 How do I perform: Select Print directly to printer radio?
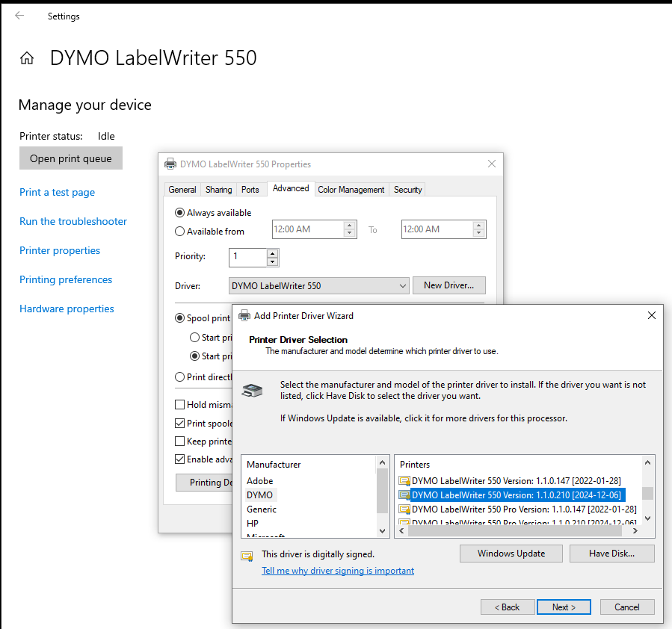[x=180, y=377]
